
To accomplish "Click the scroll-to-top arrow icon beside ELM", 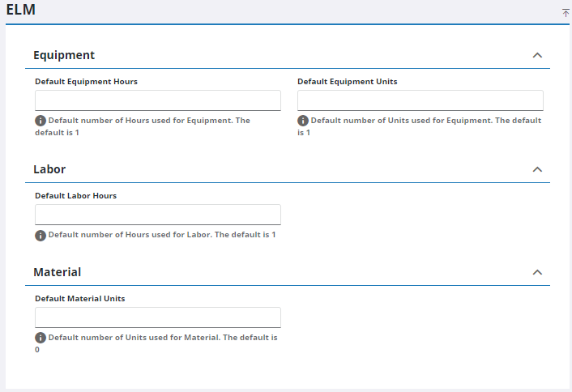I will click(x=566, y=13).
